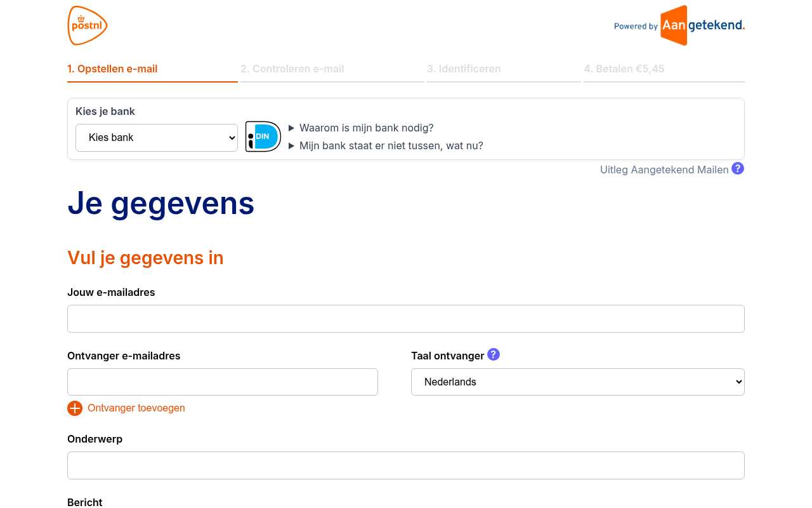The height and width of the screenshot is (508, 812).
Task: Click the orange plus icon for adding recipient
Action: point(75,408)
